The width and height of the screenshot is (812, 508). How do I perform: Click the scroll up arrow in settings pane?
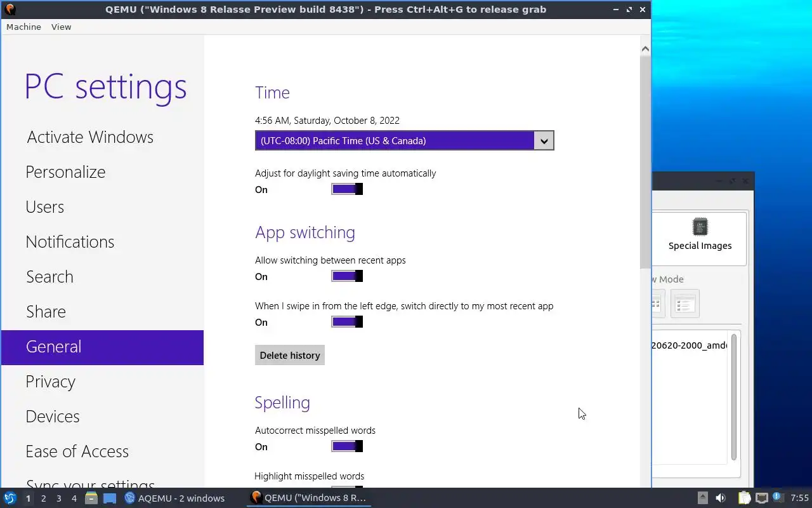click(x=645, y=49)
